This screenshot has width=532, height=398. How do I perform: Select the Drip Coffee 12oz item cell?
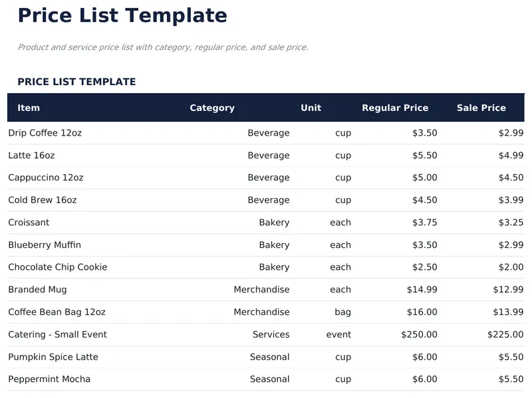(45, 133)
